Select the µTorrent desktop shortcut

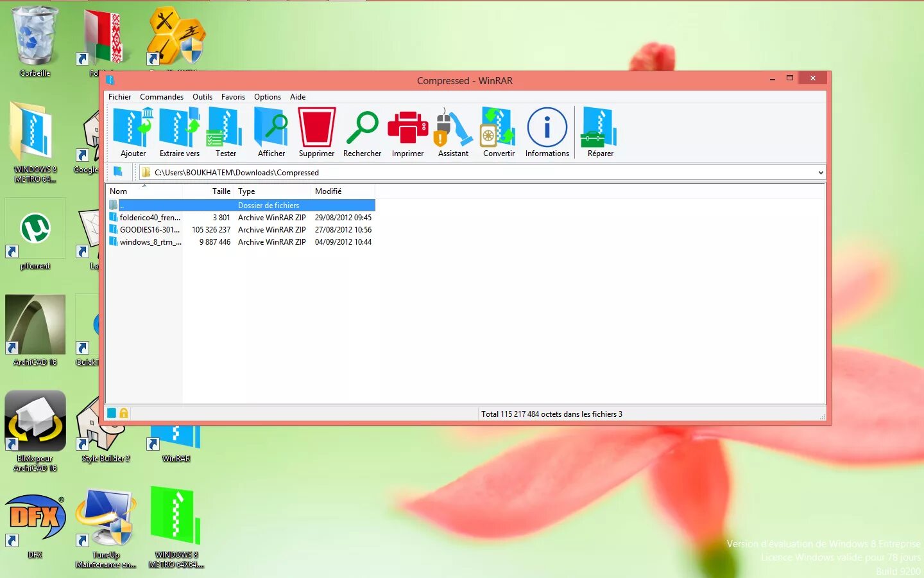(x=35, y=235)
